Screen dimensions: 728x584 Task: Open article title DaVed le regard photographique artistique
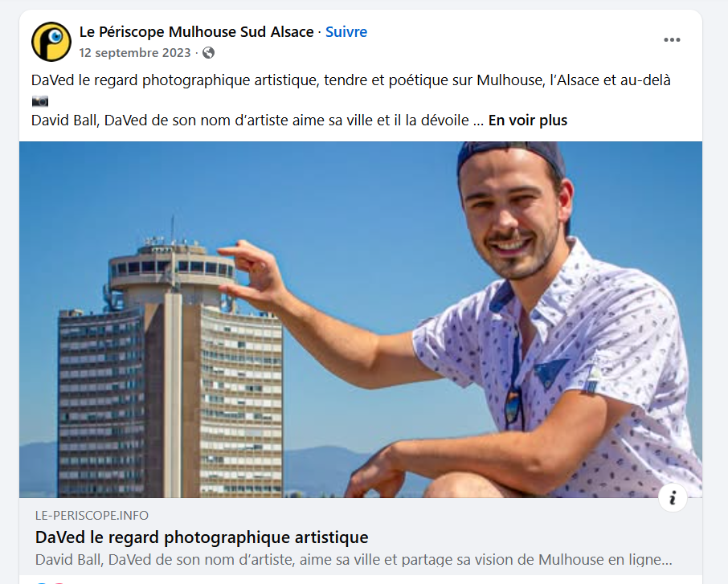tap(202, 537)
